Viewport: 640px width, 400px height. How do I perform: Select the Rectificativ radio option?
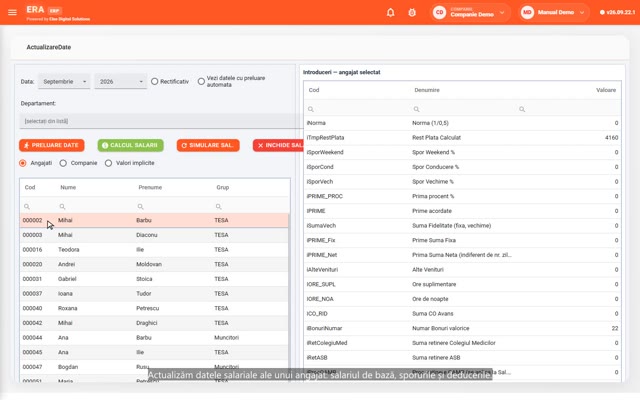(154, 81)
